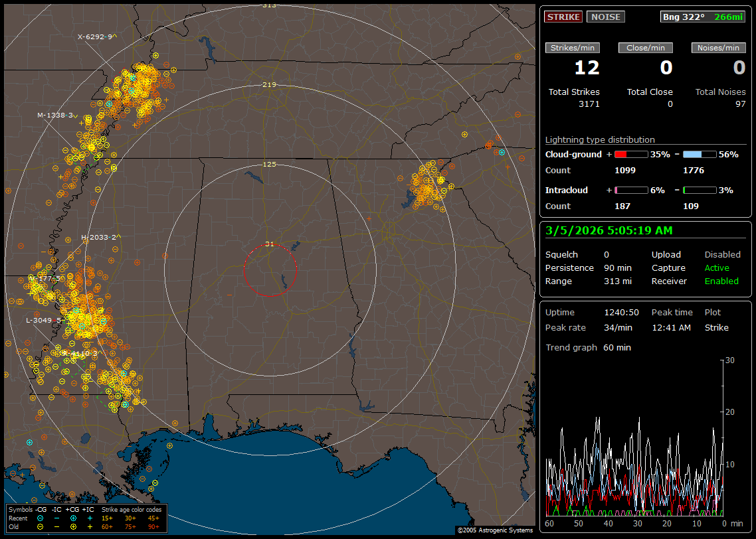
Task: Select the M-1338-3 storm cell label
Action: pos(56,116)
